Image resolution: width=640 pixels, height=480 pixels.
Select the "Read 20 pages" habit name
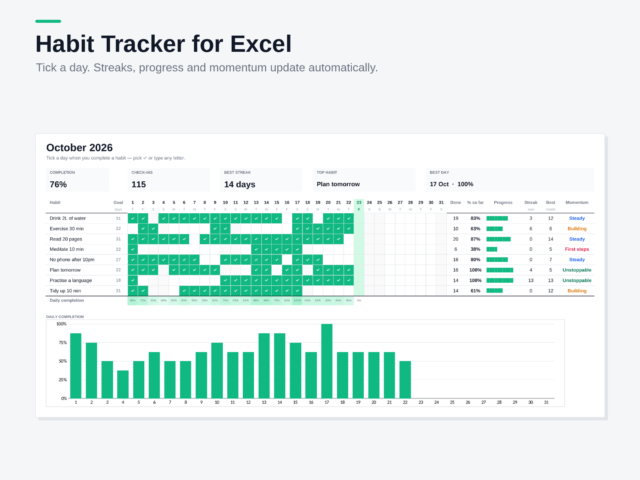pyautogui.click(x=66, y=239)
